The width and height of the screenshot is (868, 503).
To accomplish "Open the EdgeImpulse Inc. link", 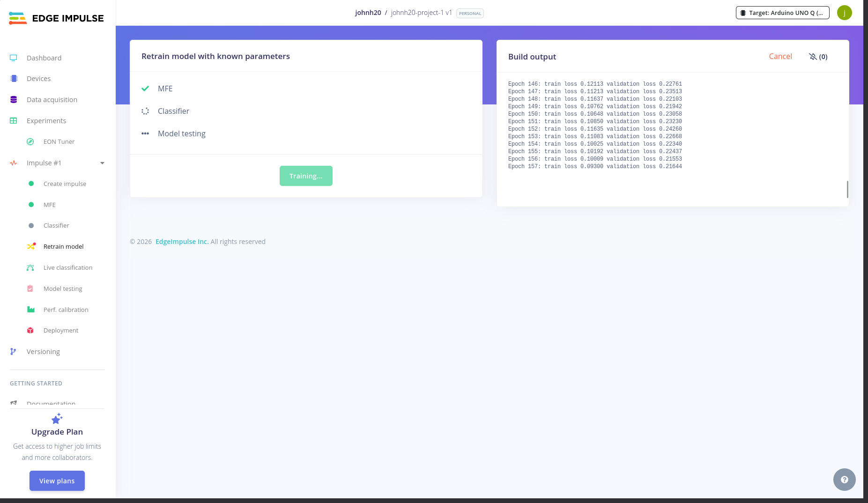I will 182,242.
